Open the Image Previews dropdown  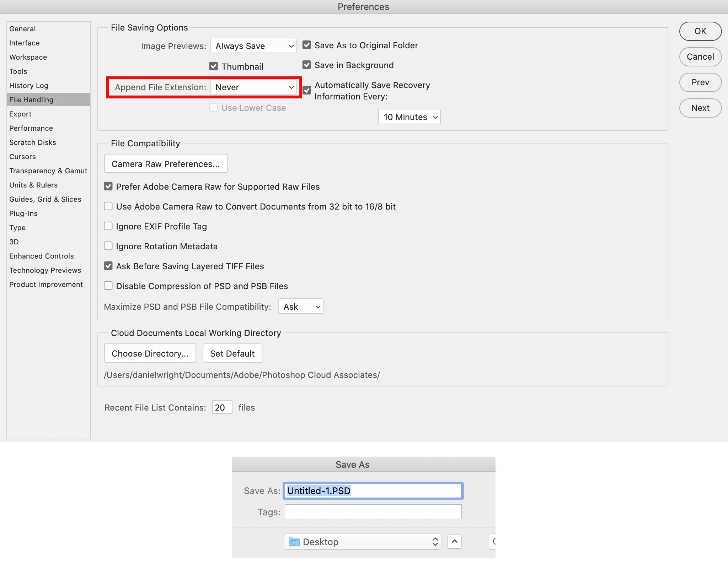[253, 46]
